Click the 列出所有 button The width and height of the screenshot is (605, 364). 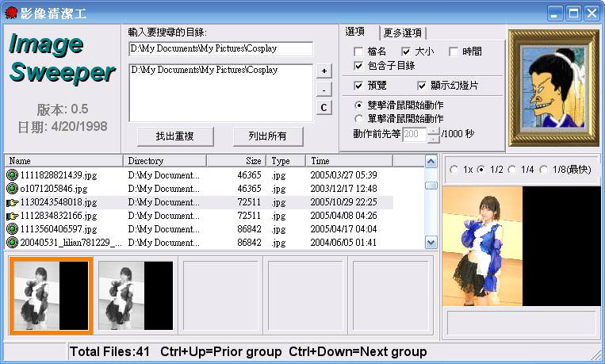268,136
